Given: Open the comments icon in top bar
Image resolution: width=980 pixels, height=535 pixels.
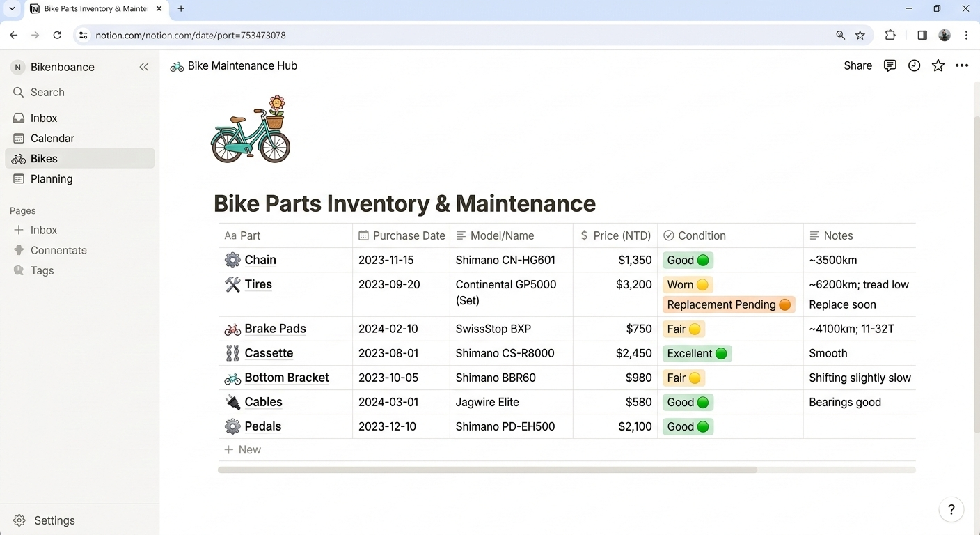Looking at the screenshot, I should click(890, 65).
